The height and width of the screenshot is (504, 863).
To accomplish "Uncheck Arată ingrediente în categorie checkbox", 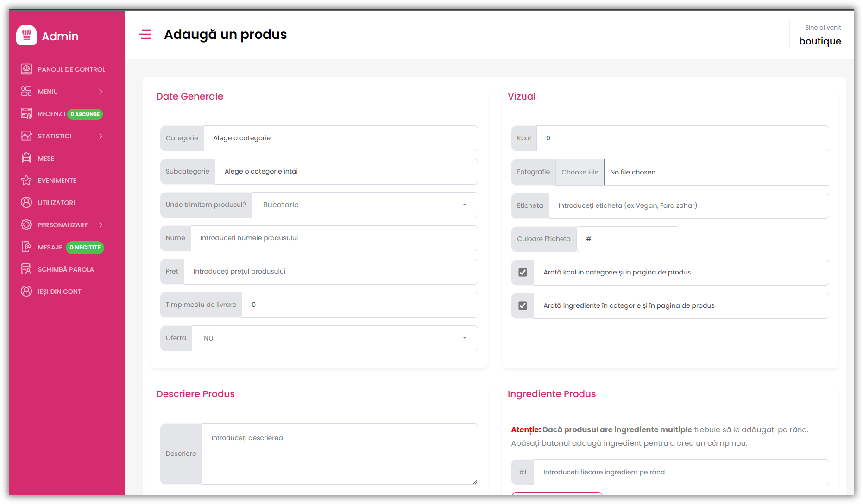I will [523, 305].
